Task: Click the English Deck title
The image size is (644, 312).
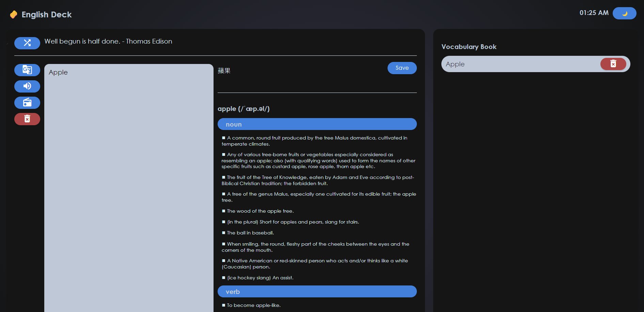Action: [47, 15]
